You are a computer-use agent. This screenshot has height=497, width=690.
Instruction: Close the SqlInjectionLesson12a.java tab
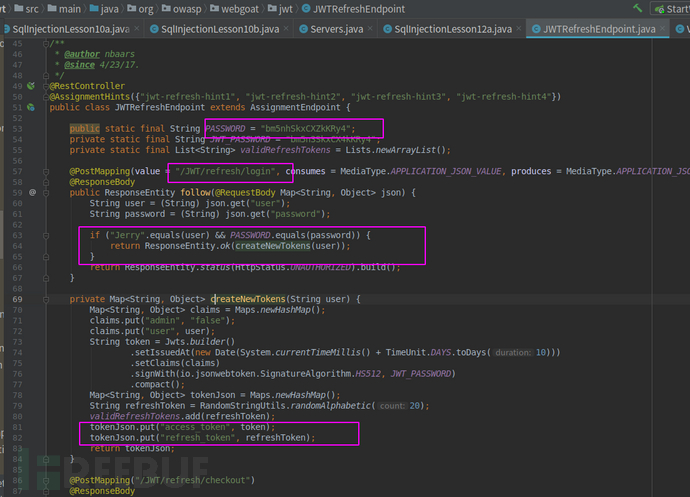(516, 30)
